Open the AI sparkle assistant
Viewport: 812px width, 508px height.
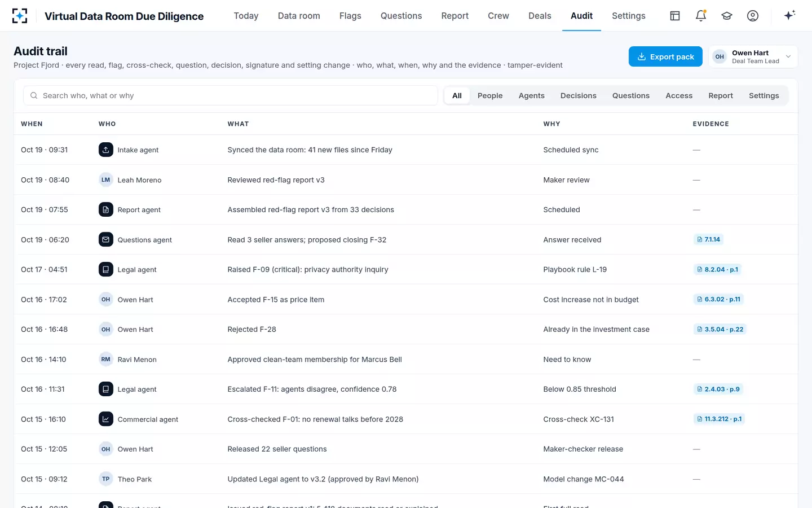click(x=789, y=15)
